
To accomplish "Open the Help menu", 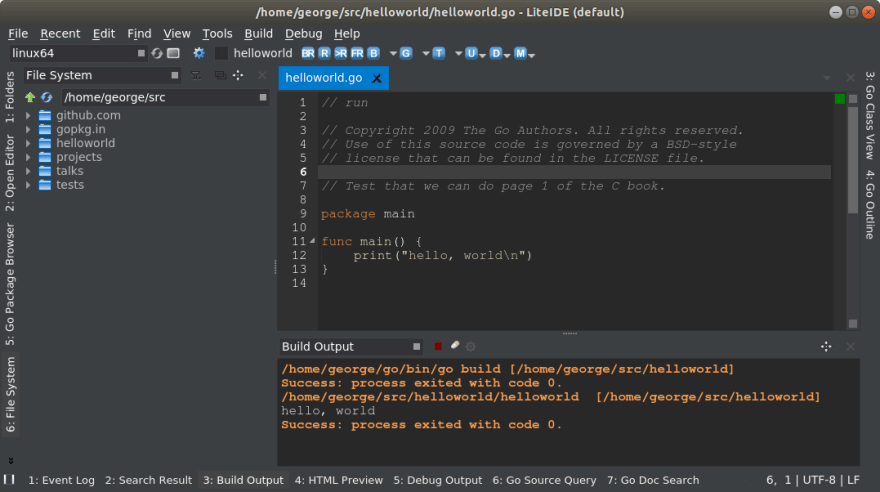I will 347,34.
